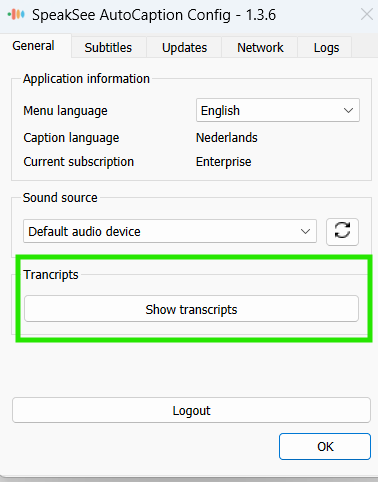The image size is (378, 482).
Task: Select the Network tab
Action: 260,48
